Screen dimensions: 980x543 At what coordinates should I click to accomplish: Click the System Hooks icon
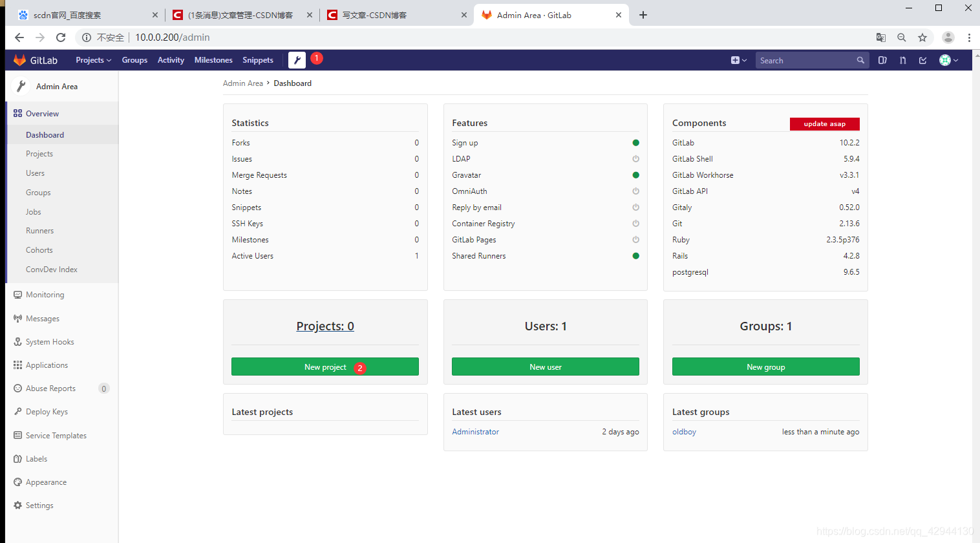pos(17,342)
